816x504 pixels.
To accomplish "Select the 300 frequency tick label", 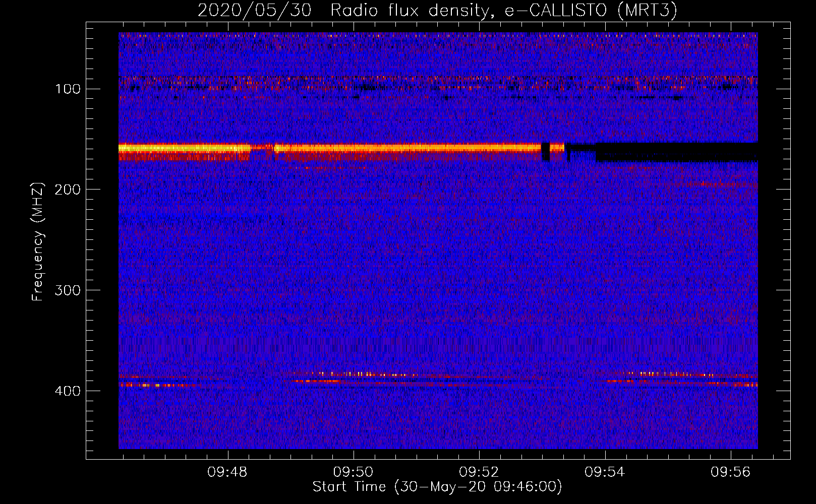I will point(68,290).
